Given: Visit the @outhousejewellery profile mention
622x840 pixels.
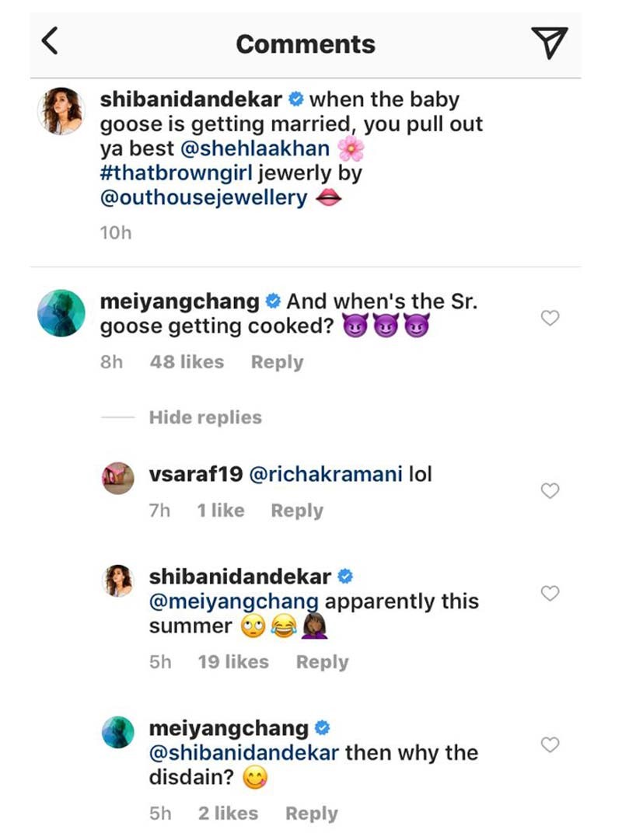Looking at the screenshot, I should 204,198.
